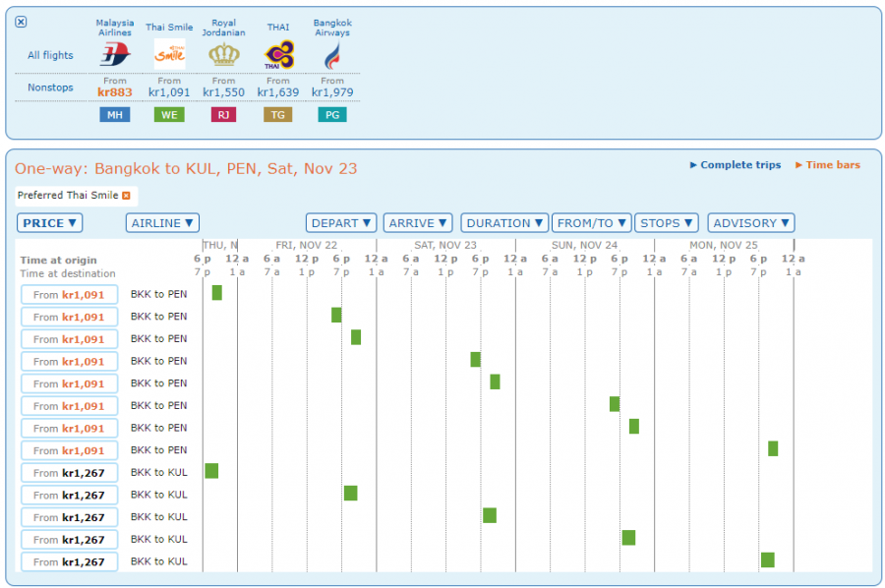Click the PG airline code badge
This screenshot has width=885, height=588.
[332, 114]
